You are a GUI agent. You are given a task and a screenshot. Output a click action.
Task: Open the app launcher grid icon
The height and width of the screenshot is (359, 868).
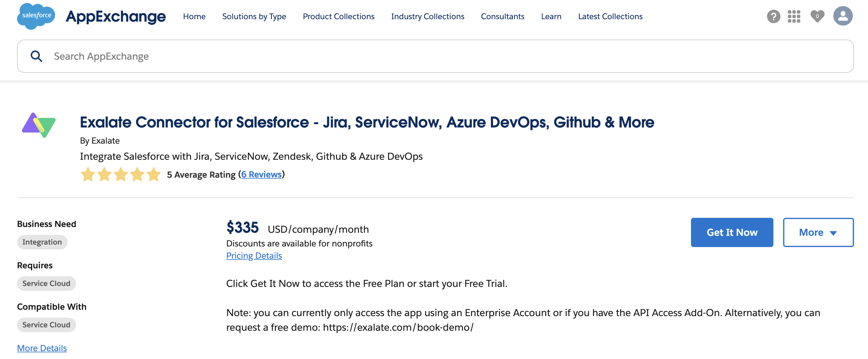[794, 16]
